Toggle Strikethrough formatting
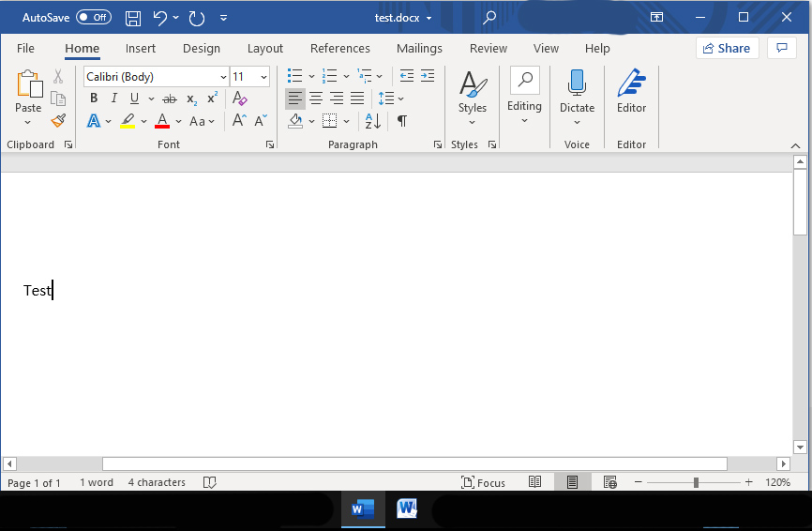Screen dimensions: 812x531 pos(170,99)
